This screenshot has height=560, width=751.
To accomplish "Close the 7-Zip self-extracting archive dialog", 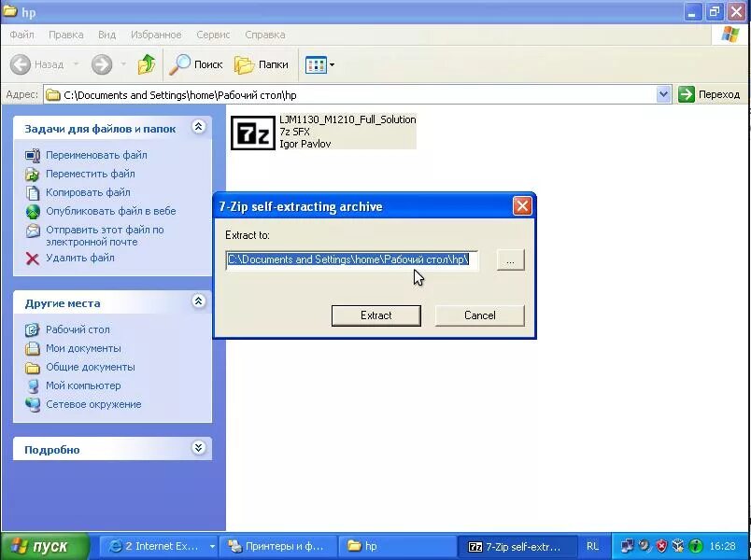I will (x=522, y=206).
